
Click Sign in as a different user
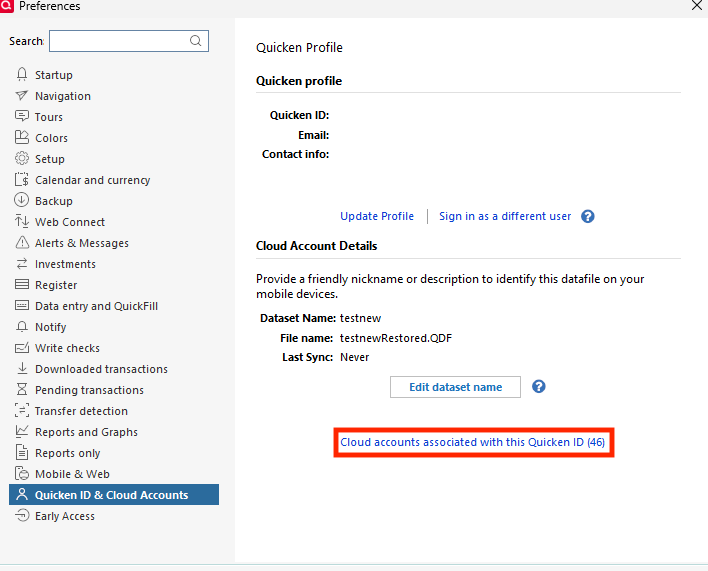click(x=505, y=216)
